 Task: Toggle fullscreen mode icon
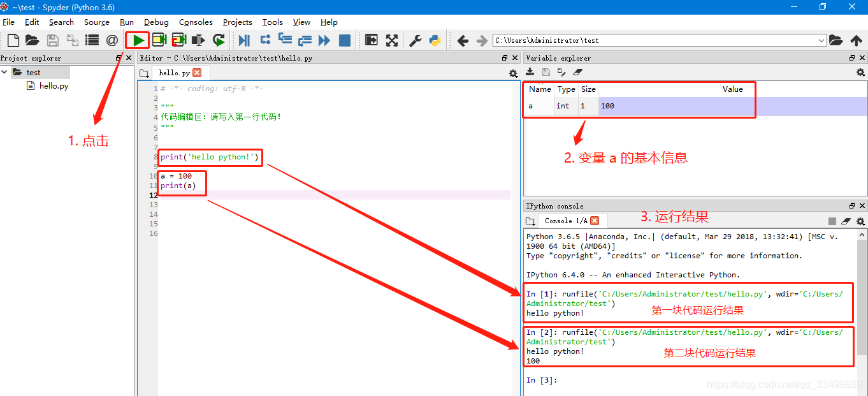[x=392, y=40]
